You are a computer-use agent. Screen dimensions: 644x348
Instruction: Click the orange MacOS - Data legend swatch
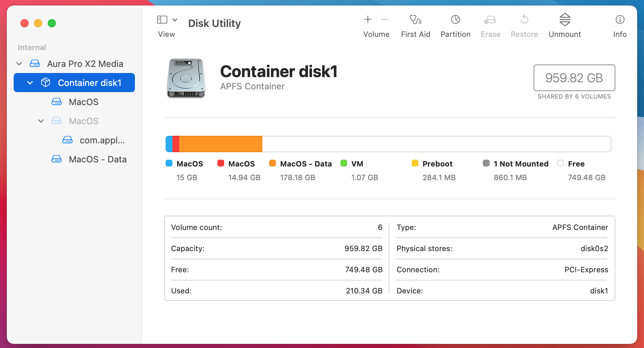(273, 163)
